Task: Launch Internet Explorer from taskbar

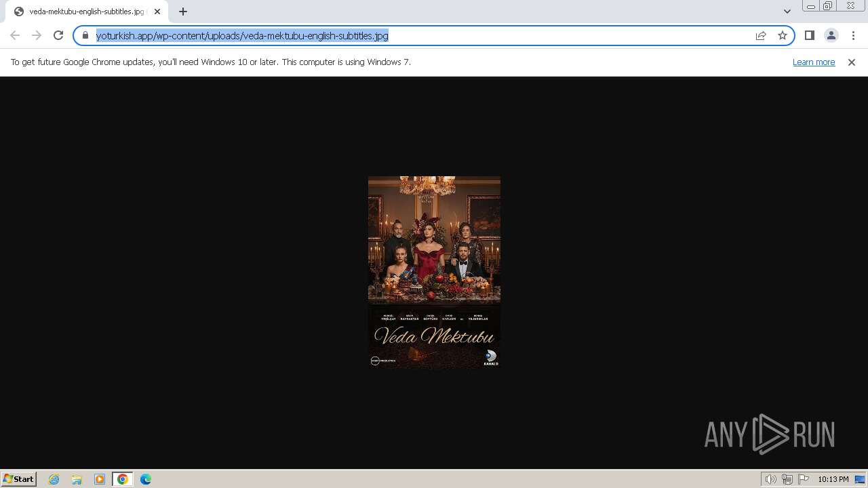Action: pyautogui.click(x=54, y=479)
